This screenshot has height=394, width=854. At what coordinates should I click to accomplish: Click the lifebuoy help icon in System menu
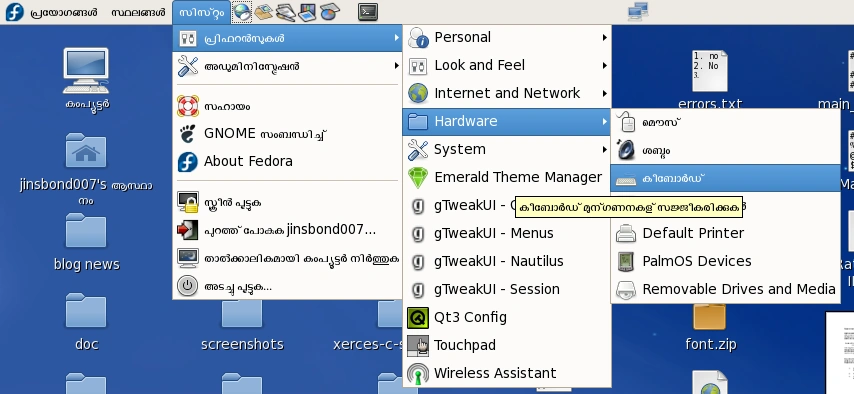tap(188, 106)
